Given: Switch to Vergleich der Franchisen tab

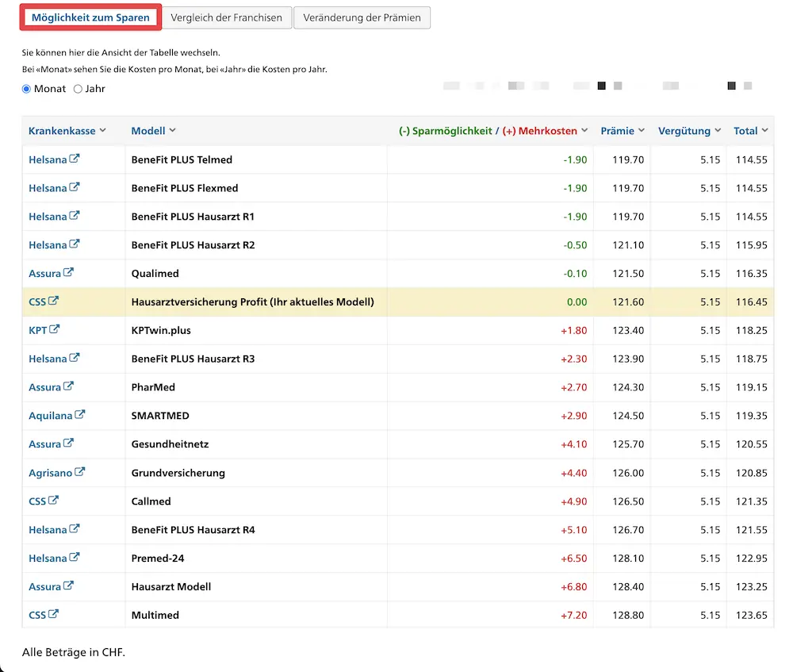Looking at the screenshot, I should click(227, 17).
